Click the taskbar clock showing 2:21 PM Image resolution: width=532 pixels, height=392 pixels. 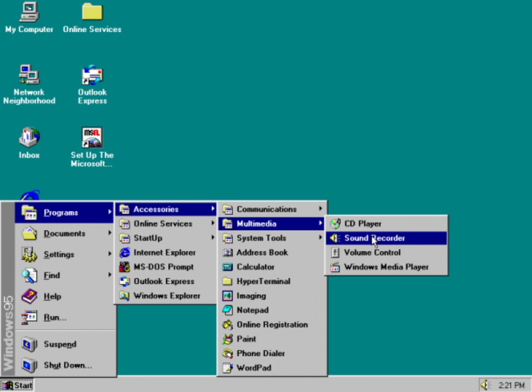(x=512, y=385)
